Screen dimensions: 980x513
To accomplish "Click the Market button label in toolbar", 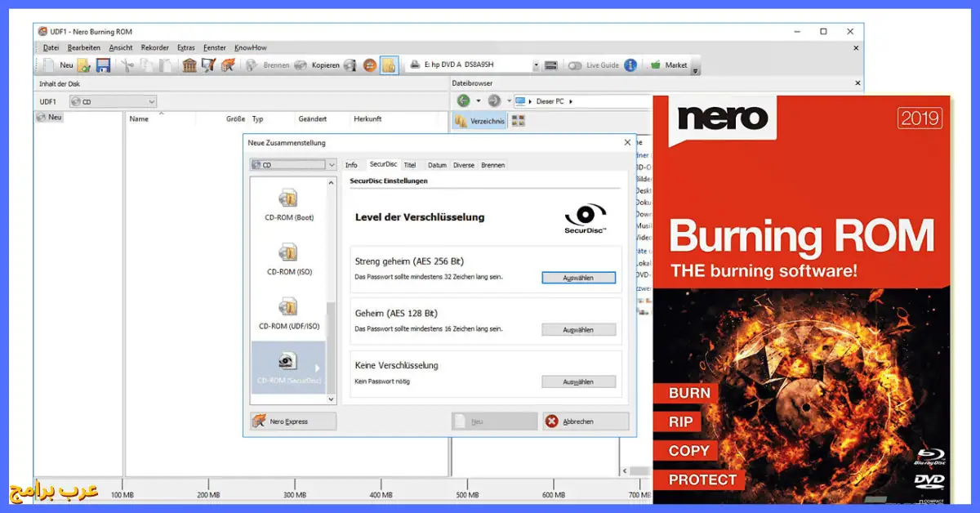I will [676, 65].
